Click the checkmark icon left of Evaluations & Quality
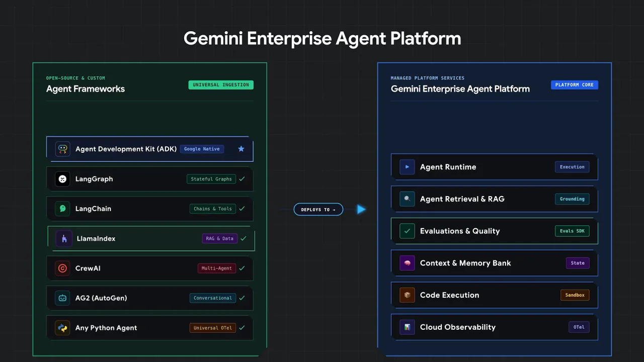644x362 pixels. (407, 231)
